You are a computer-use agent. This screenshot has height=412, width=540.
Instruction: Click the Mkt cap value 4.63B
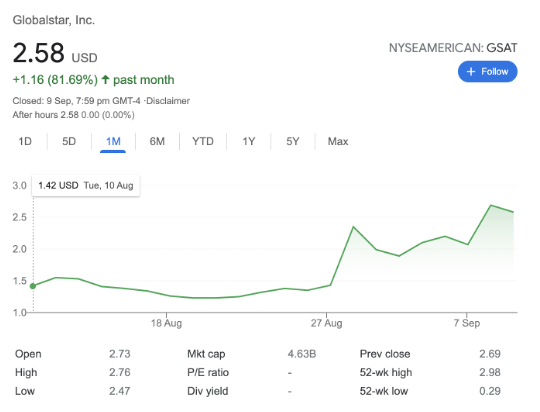[x=302, y=354]
